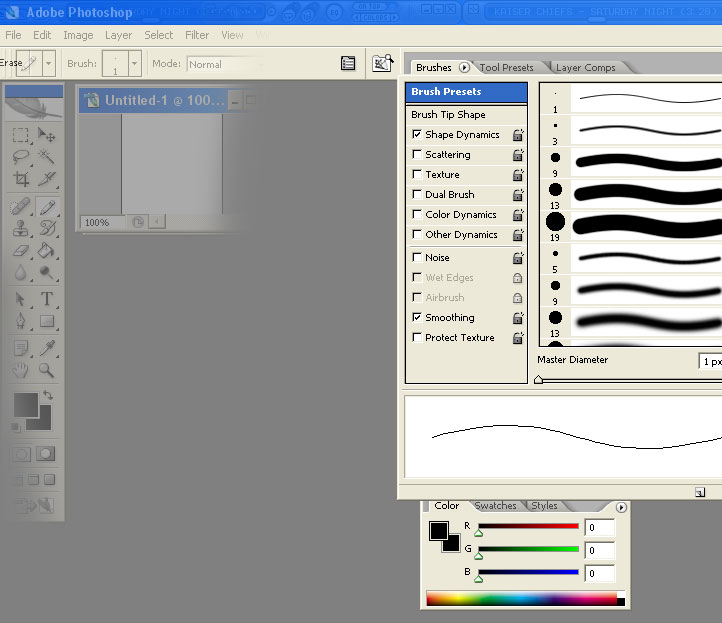Open the Select menu
The width and height of the screenshot is (722, 623).
[x=159, y=35]
